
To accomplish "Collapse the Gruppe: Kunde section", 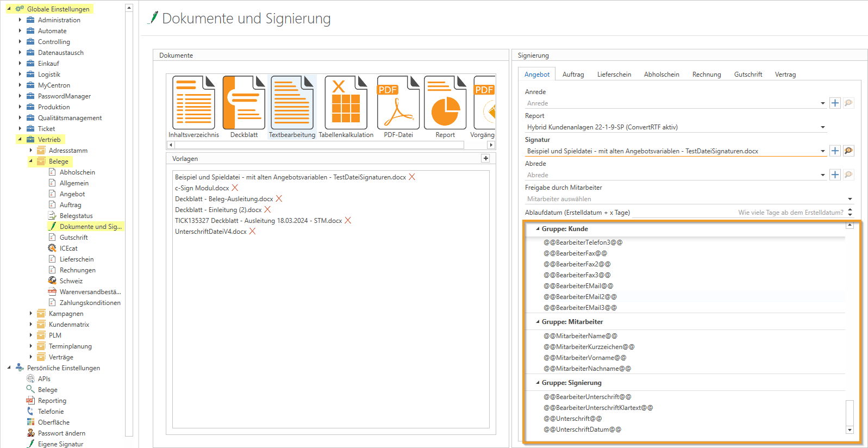I will click(538, 229).
